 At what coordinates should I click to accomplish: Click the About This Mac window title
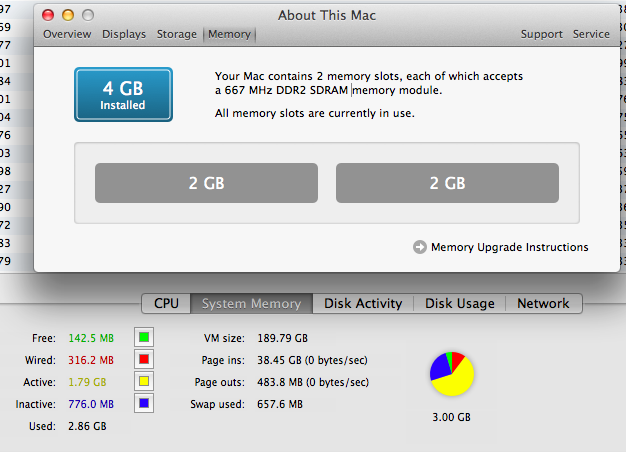(x=327, y=15)
